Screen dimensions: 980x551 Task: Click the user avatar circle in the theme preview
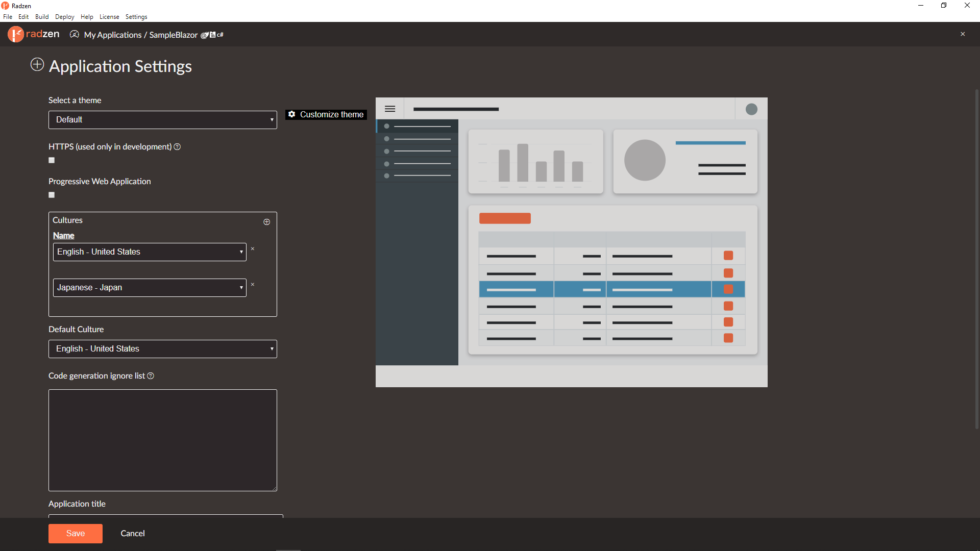[751, 109]
